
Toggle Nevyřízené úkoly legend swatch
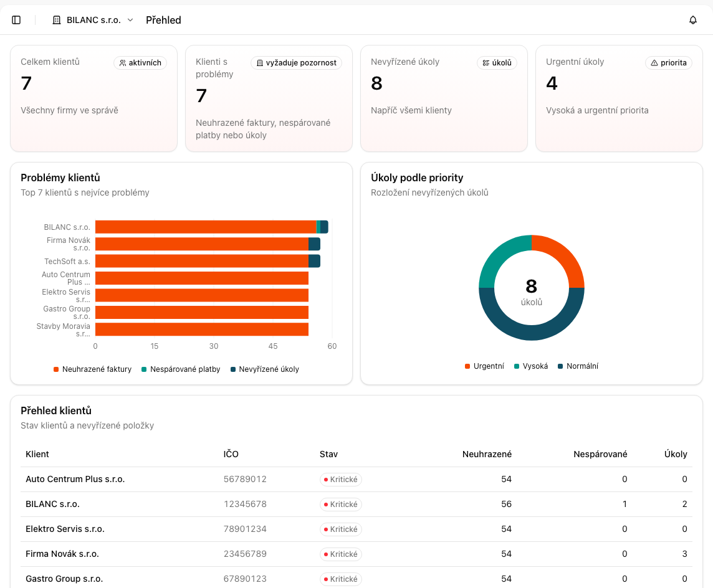(233, 369)
